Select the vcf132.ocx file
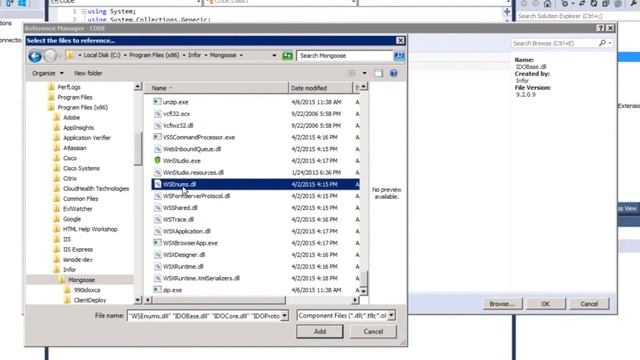The width and height of the screenshot is (640, 360). click(176, 113)
